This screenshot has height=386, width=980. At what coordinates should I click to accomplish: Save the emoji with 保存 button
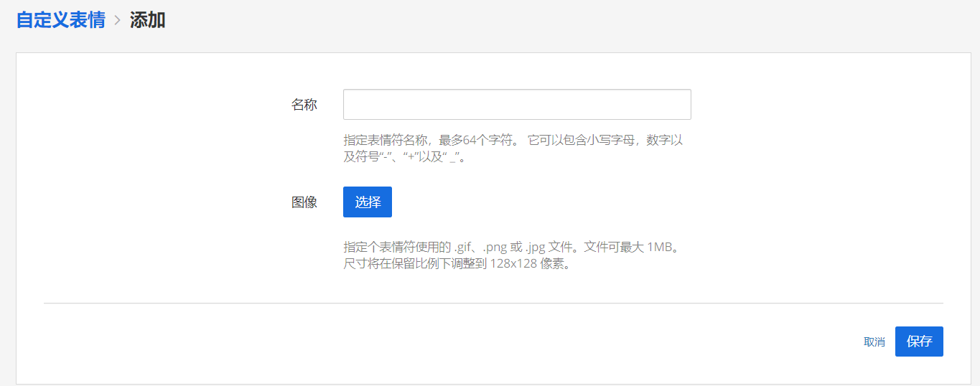coord(918,342)
